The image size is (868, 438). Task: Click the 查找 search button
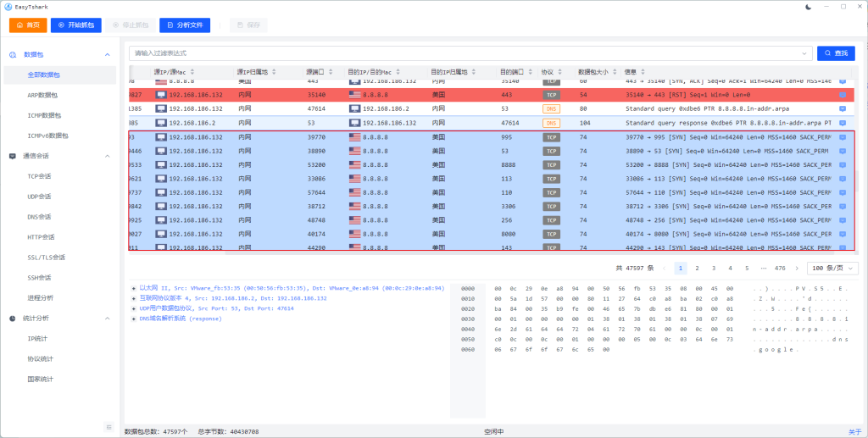coord(836,53)
